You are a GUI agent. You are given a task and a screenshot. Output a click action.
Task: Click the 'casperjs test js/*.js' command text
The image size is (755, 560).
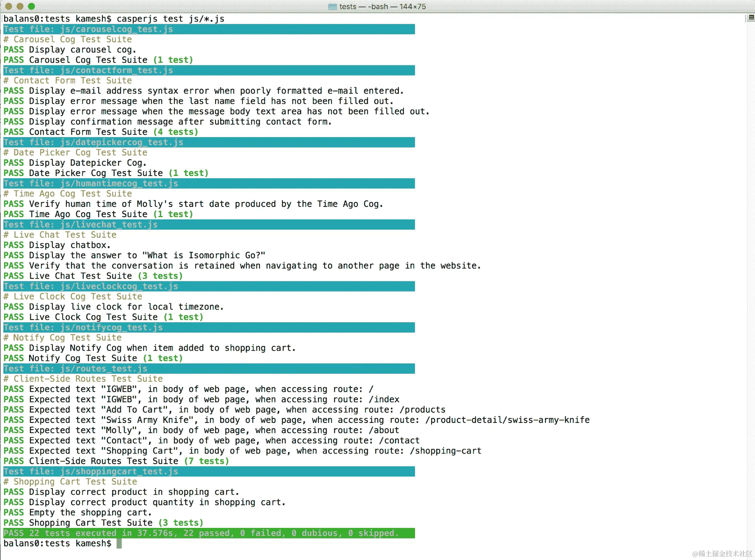170,19
